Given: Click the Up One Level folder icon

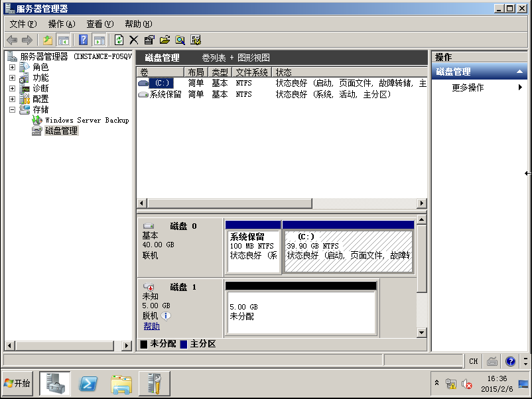Looking at the screenshot, I should pos(48,40).
